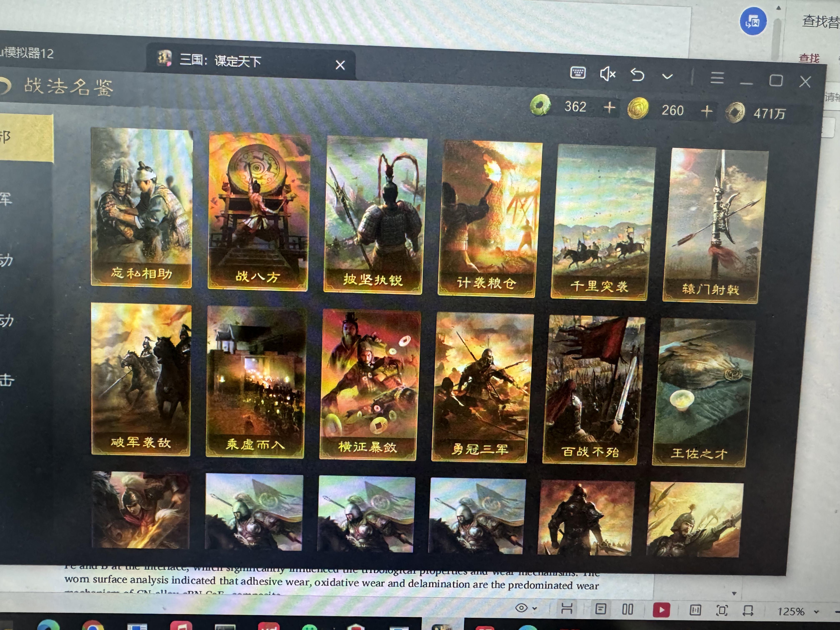Add jade currency via plus button
Image resolution: width=840 pixels, height=630 pixels.
[609, 107]
